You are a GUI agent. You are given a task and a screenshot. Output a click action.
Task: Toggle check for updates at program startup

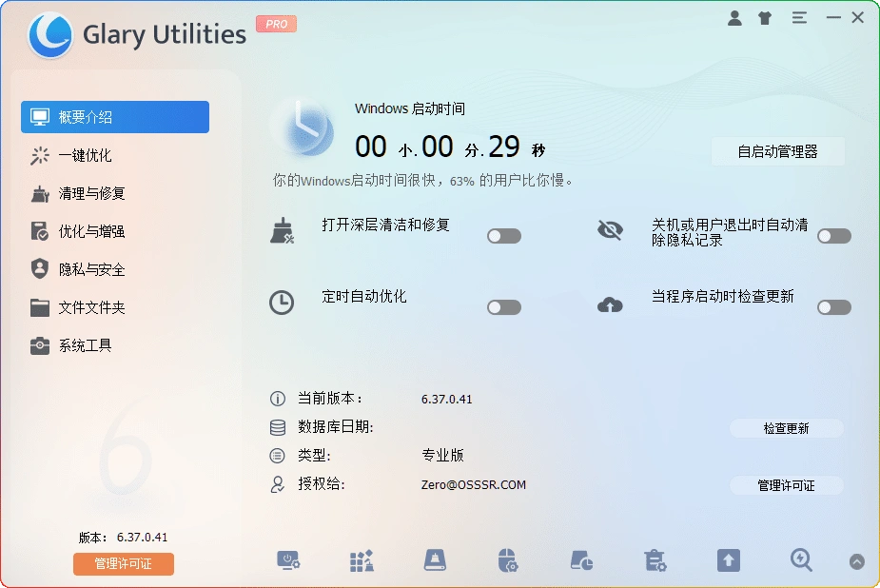[x=834, y=306]
